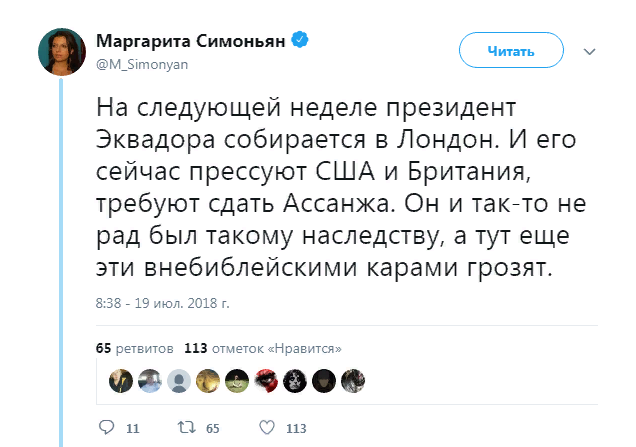Expand the tweet options chevron
Image resolution: width=636 pixels, height=447 pixels.
pyautogui.click(x=590, y=50)
